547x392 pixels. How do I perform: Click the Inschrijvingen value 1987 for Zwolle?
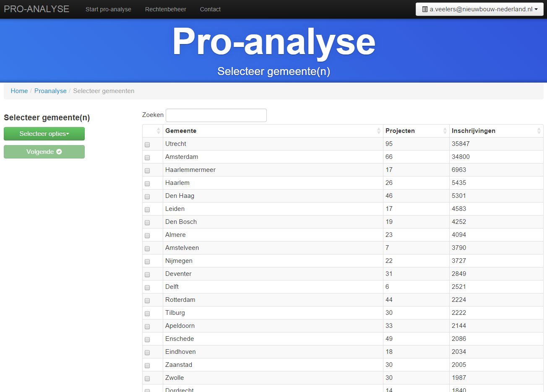459,378
